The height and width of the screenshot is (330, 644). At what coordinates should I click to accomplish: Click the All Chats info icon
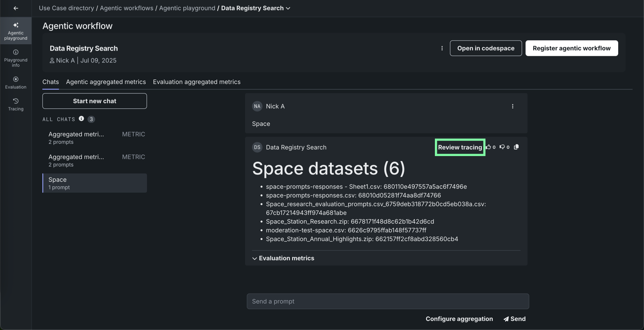[81, 119]
